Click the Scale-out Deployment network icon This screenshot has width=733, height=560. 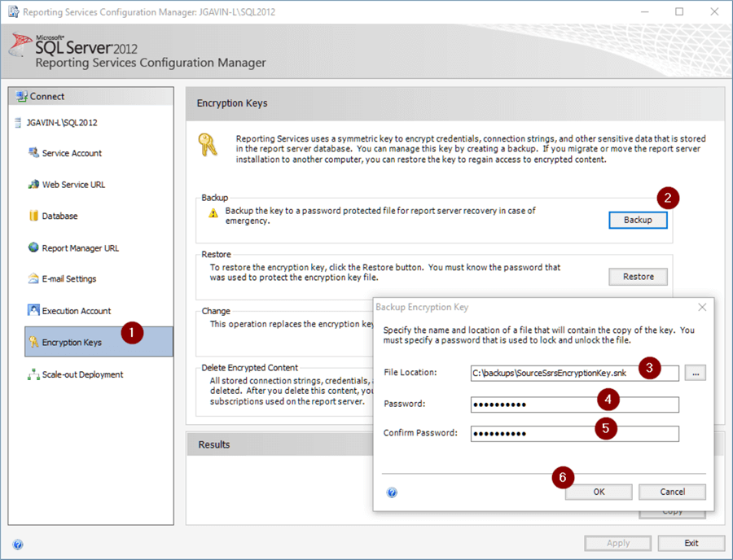click(33, 374)
